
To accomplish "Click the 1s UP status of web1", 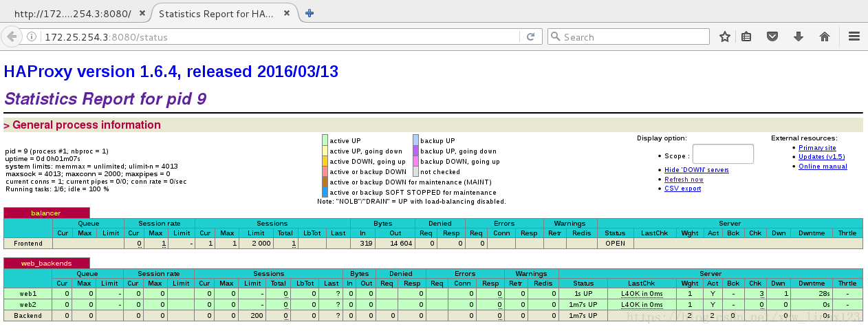I will point(583,293).
